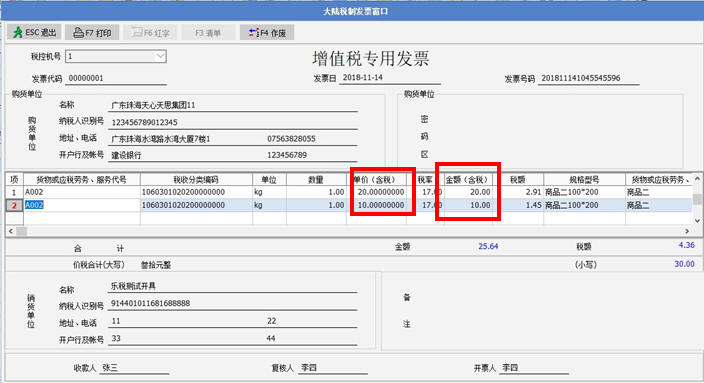
Task: Click A002 code in row 1
Action: [x=34, y=192]
